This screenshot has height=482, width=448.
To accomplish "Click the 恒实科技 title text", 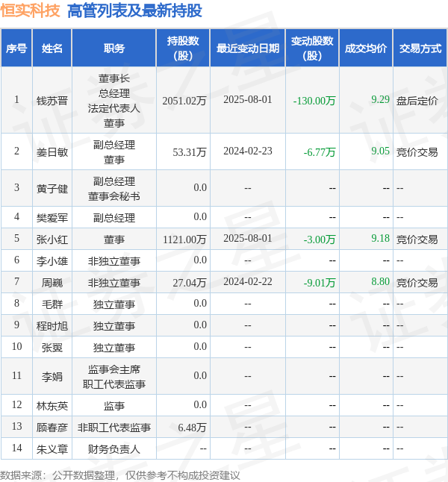I will point(30,10).
